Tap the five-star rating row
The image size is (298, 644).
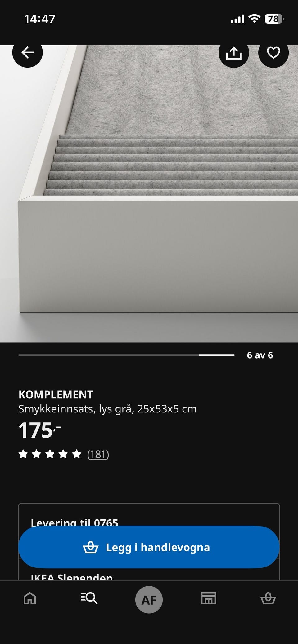[50, 454]
